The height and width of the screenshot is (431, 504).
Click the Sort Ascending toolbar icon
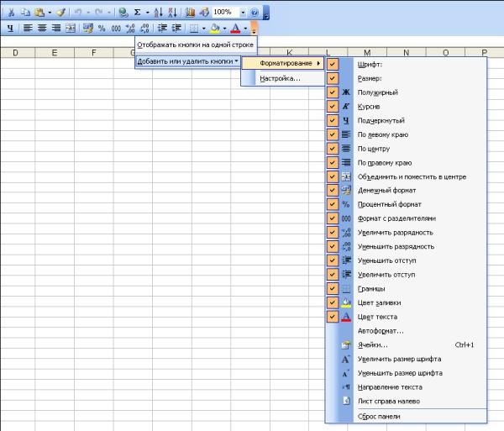coord(159,13)
